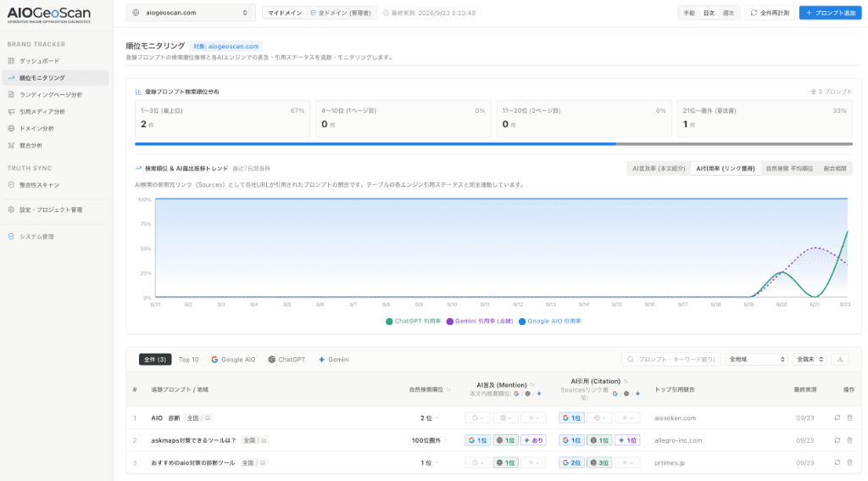The width and height of the screenshot is (868, 481).
Task: Click the 1〜3位 (最上位) distribution card
Action: point(222,119)
